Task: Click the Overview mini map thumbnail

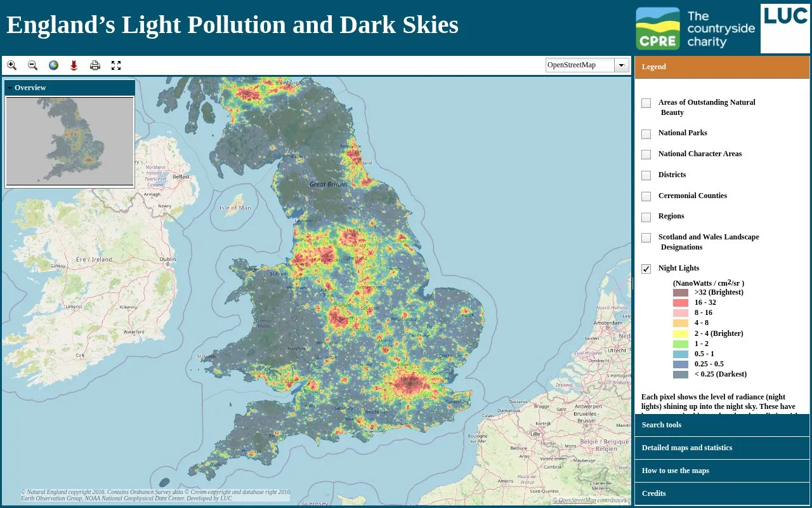Action: tap(70, 141)
